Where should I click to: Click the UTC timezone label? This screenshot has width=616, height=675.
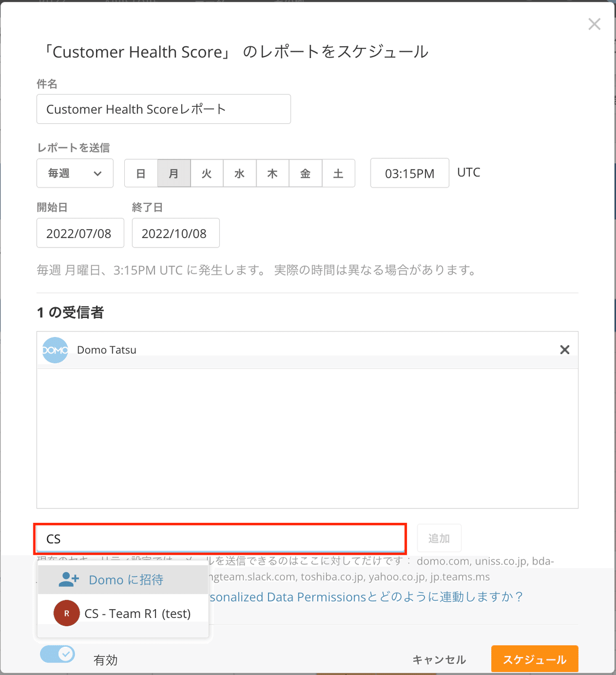pyautogui.click(x=469, y=172)
